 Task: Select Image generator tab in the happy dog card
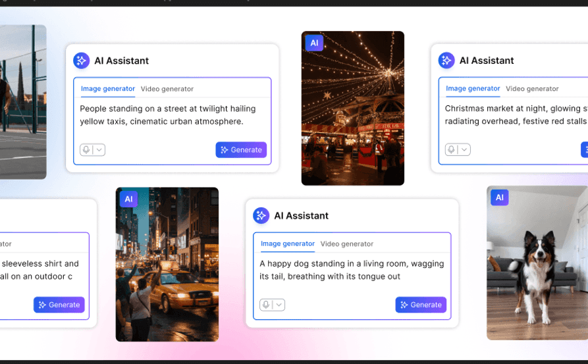(288, 244)
